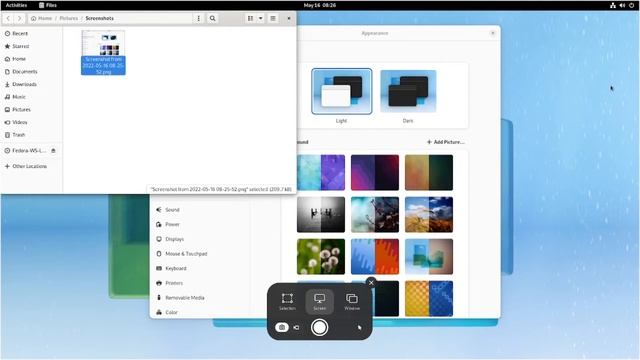
Task: Open power menu icon in top bar
Action: point(631,5)
